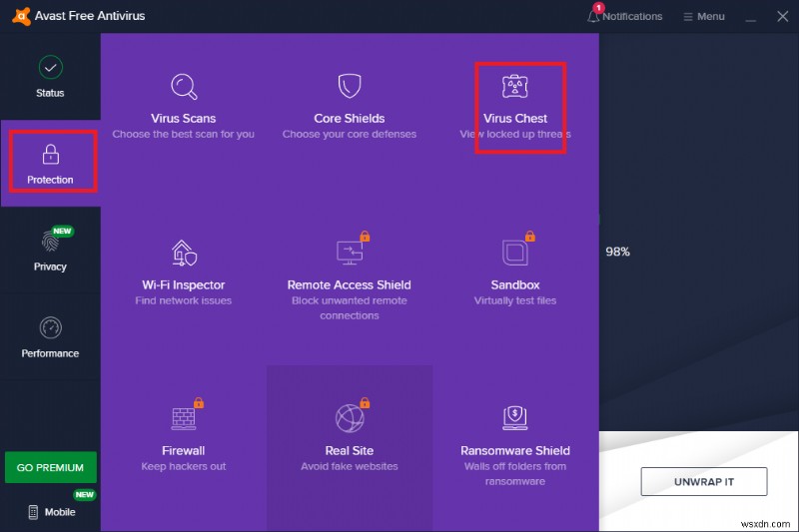The height and width of the screenshot is (532, 799).
Task: Click the Mobile phone icon
Action: tap(33, 512)
